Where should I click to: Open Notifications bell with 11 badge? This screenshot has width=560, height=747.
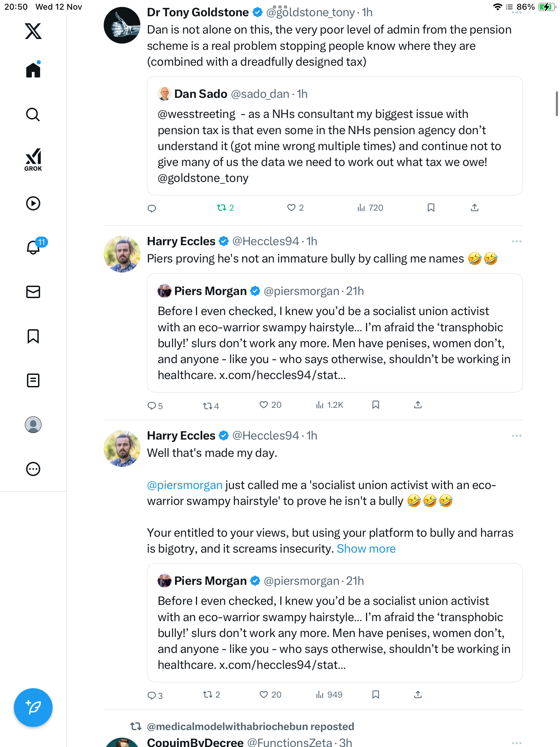click(x=34, y=247)
